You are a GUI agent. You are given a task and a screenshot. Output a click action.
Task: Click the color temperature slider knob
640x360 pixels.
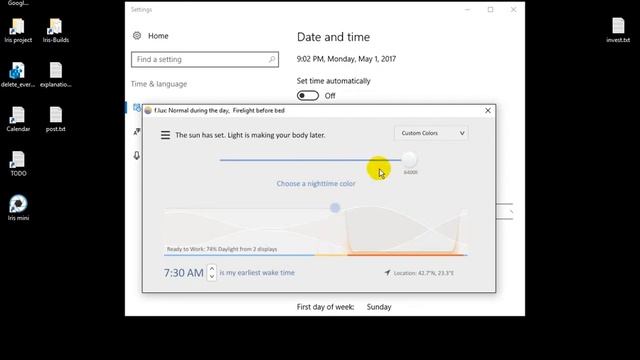tap(409, 160)
